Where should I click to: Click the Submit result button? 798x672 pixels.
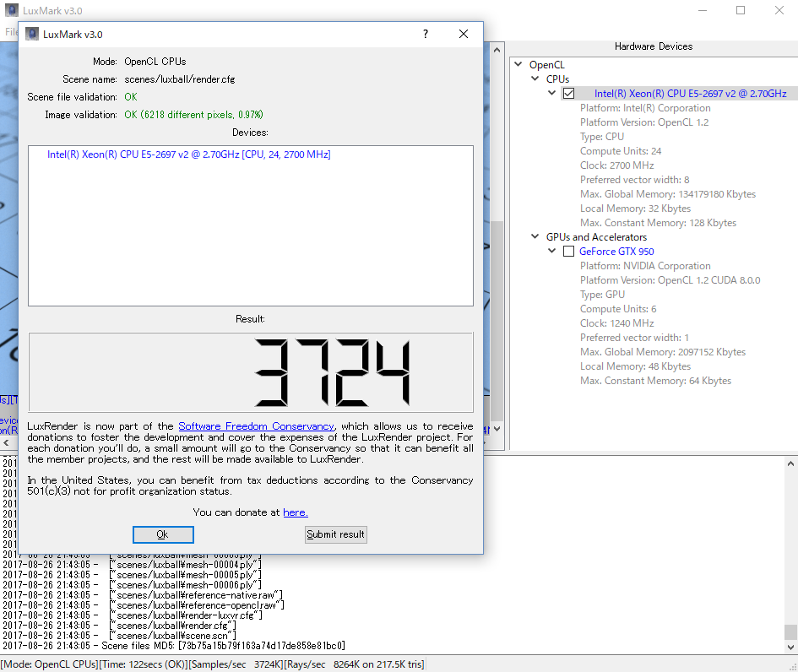(x=335, y=534)
